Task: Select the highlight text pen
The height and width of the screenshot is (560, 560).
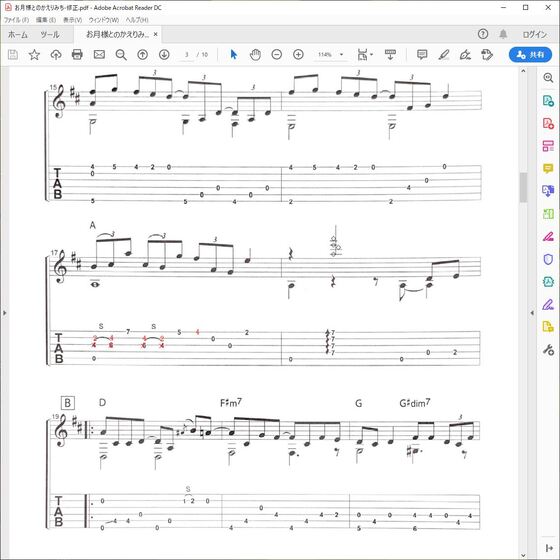Action: click(x=444, y=55)
